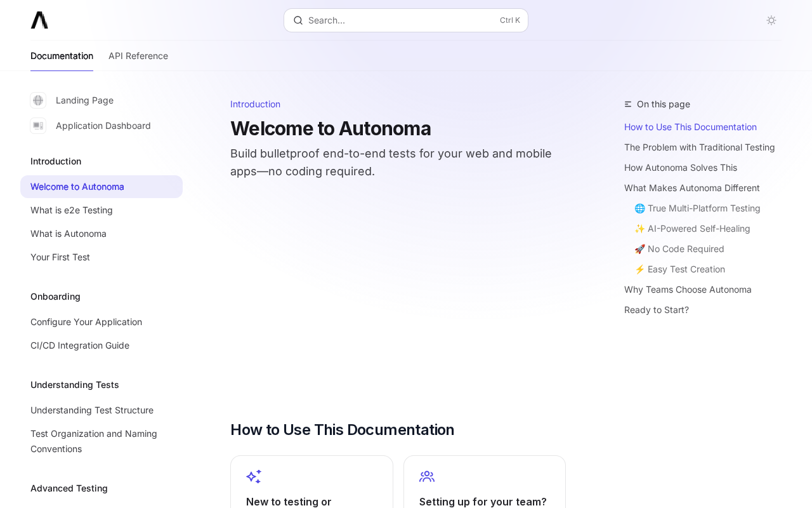Click the search magnifier icon
812x508 pixels.
(x=298, y=20)
